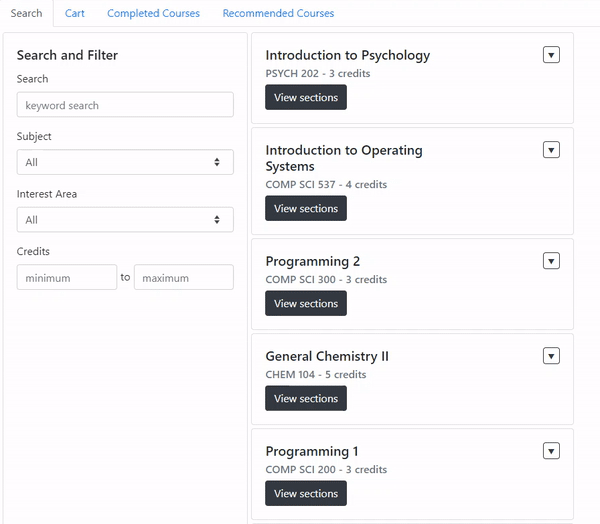The width and height of the screenshot is (600, 524).
Task: Expand the Introduction to Psychology card arrow
Action: click(x=551, y=55)
